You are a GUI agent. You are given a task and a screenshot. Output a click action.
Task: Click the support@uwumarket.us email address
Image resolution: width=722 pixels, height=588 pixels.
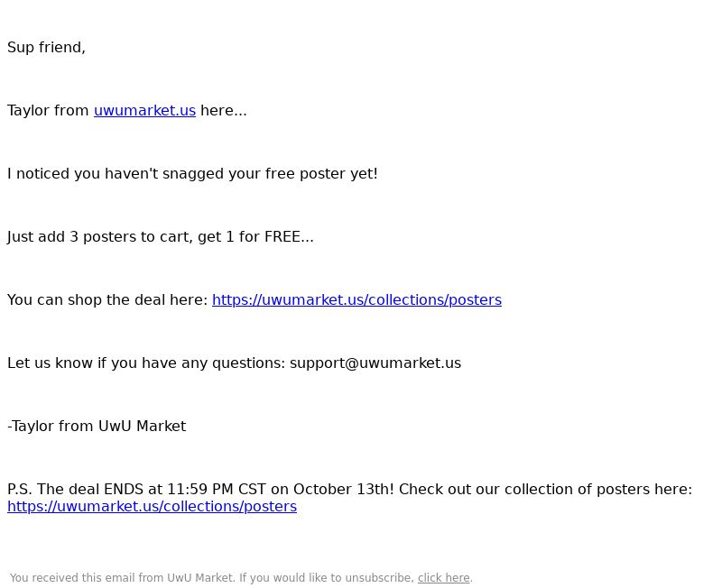coord(375,363)
